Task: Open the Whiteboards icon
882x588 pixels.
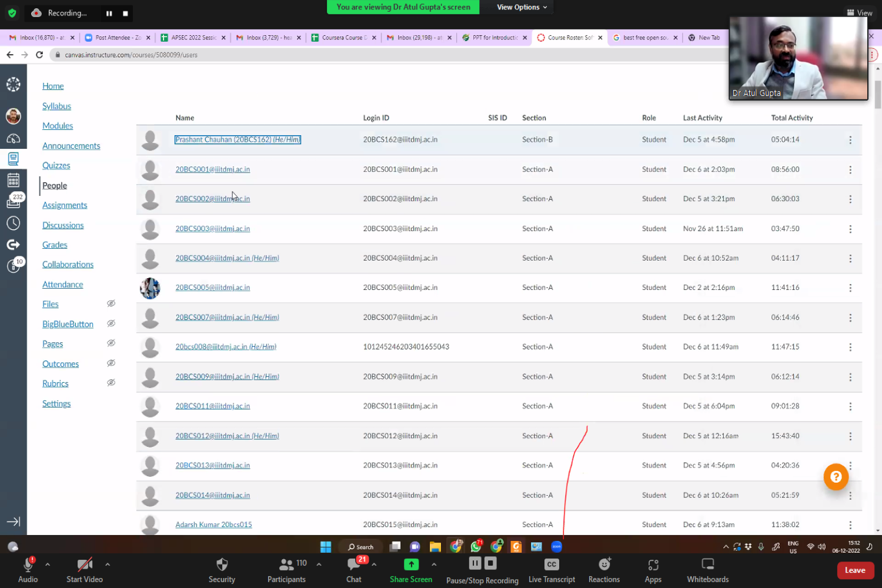Action: [x=707, y=565]
